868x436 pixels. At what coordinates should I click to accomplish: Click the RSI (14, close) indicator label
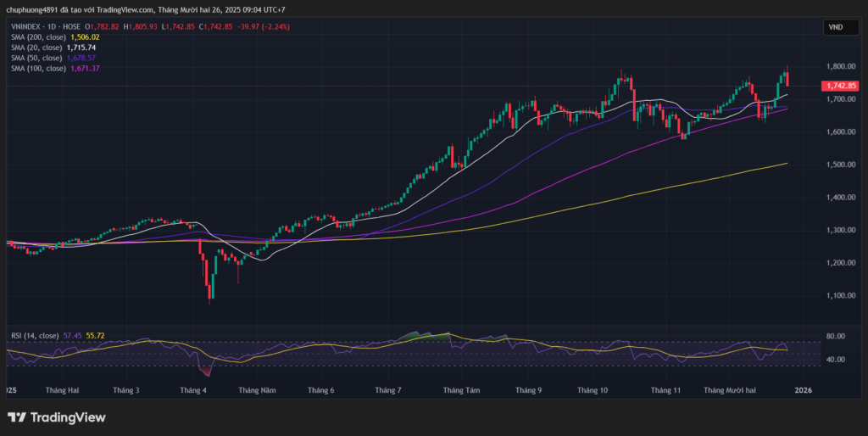35,334
